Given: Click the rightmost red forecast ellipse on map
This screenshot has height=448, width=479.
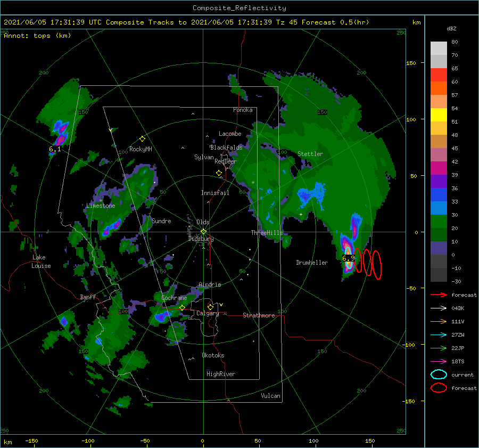Looking at the screenshot, I should click(377, 265).
